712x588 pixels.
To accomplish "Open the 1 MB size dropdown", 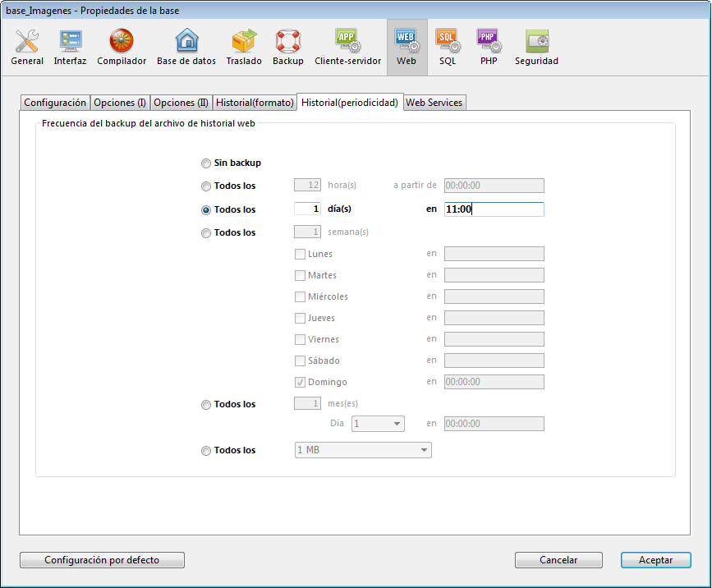I will coord(363,450).
